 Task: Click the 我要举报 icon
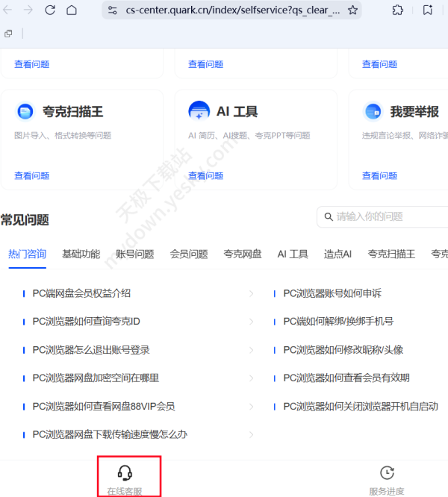coord(373,112)
